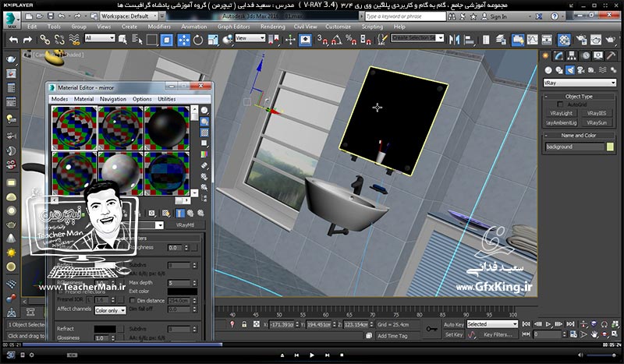
Task: Choose the Rectangular Selection Region tool
Action: coord(151,40)
